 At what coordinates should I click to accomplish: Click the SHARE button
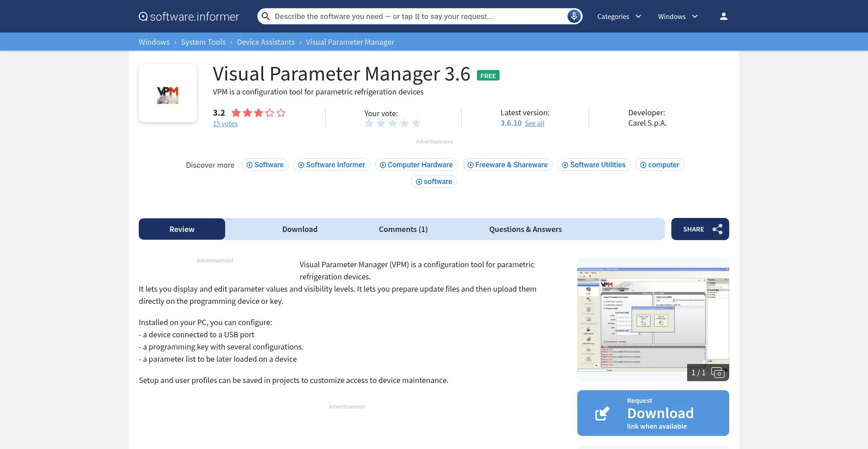pos(700,229)
